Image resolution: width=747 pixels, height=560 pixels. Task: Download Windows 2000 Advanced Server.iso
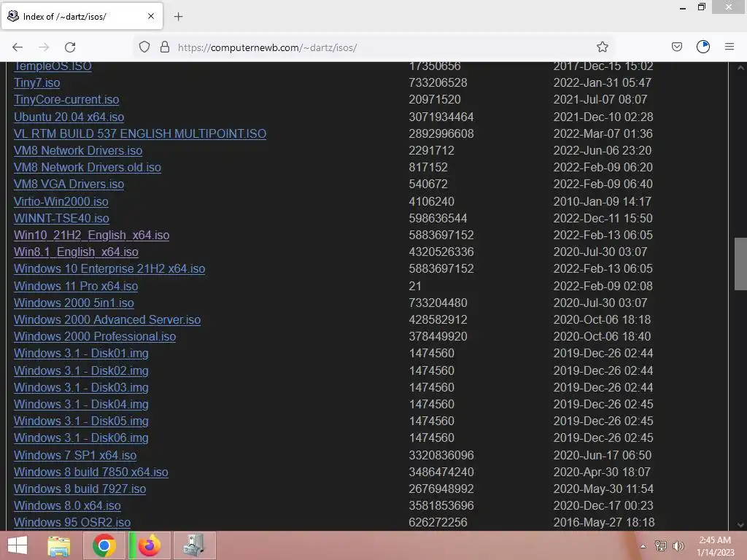107,319
